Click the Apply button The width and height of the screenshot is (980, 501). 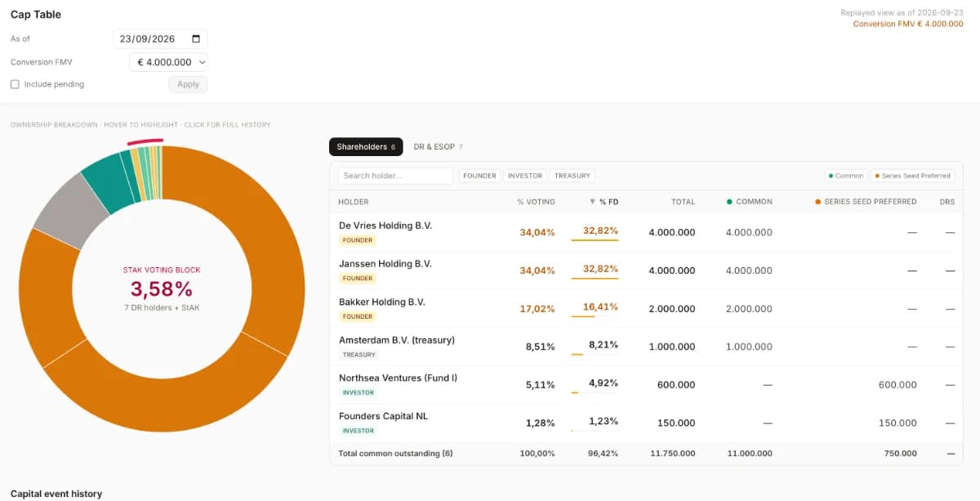[188, 84]
